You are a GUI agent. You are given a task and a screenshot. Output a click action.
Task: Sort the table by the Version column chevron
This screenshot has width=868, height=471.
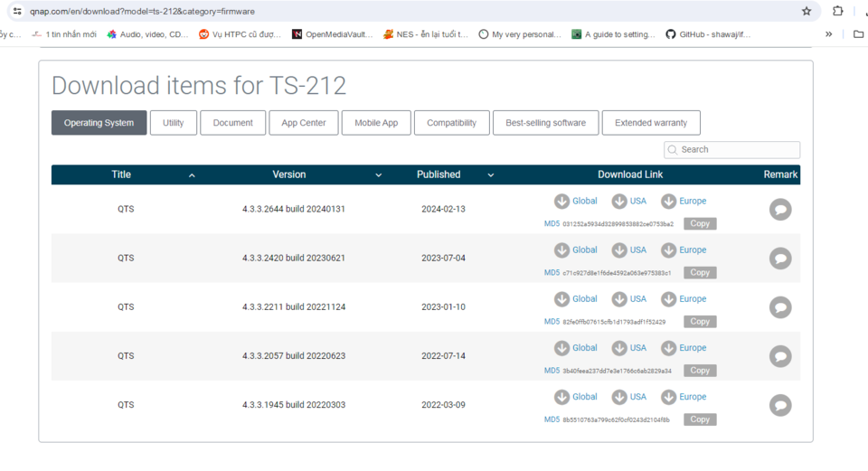pyautogui.click(x=379, y=175)
